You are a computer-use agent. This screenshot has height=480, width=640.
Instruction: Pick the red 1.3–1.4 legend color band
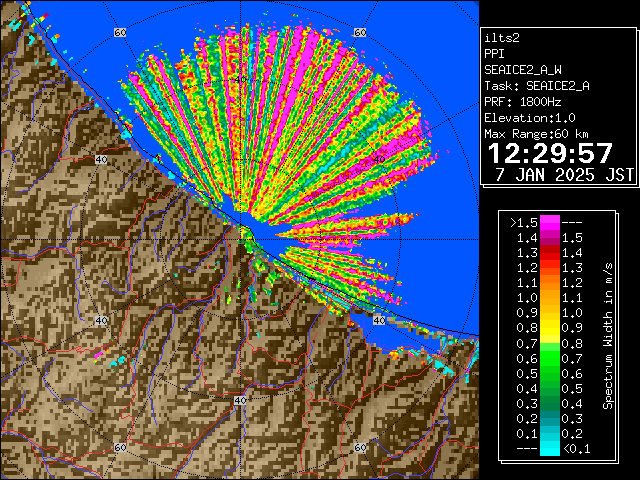pos(550,253)
